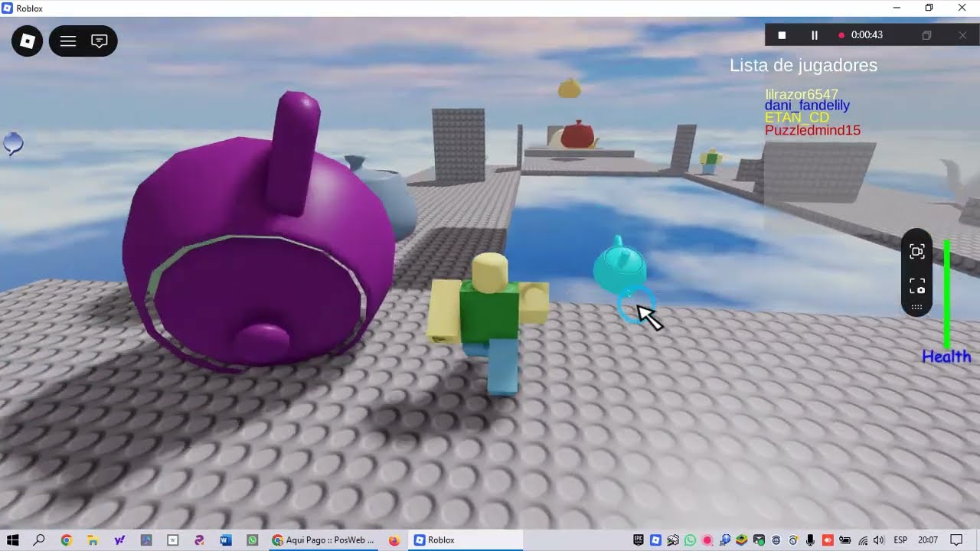Select player Puzzledmind15 in player list
Image resolution: width=980 pixels, height=551 pixels.
point(812,130)
